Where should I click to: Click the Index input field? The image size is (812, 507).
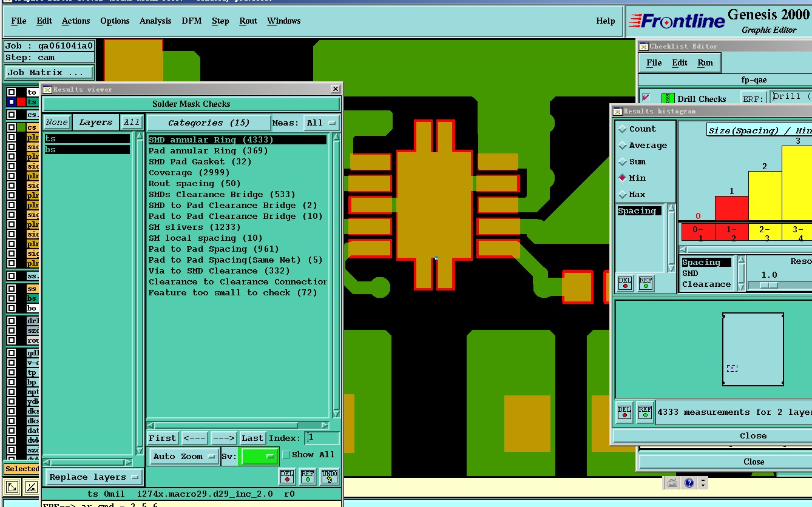click(322, 438)
